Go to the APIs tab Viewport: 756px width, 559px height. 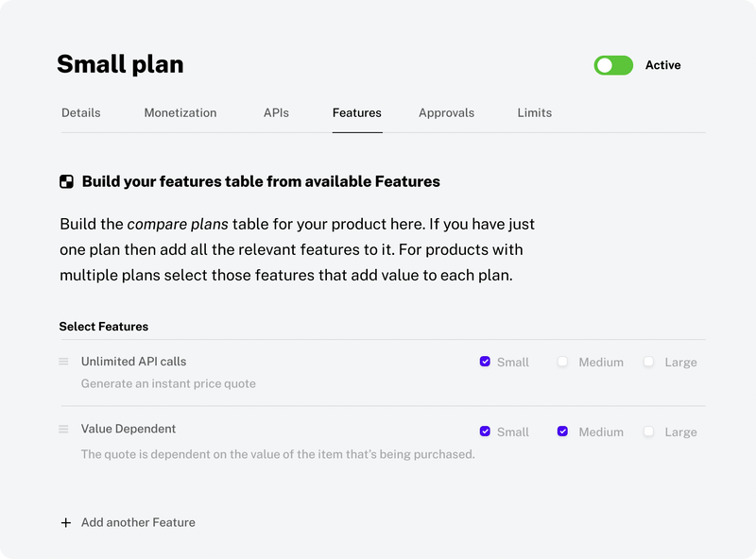[276, 112]
